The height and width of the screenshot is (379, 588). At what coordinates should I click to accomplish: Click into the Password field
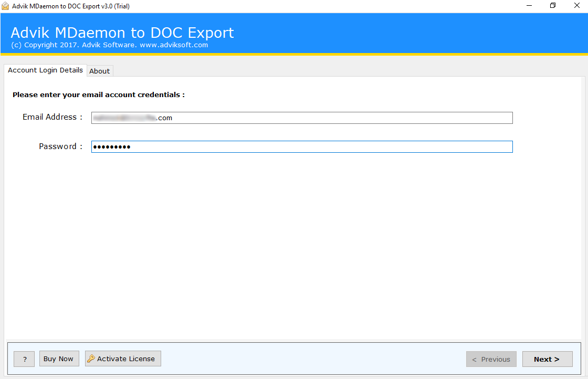[x=302, y=146]
